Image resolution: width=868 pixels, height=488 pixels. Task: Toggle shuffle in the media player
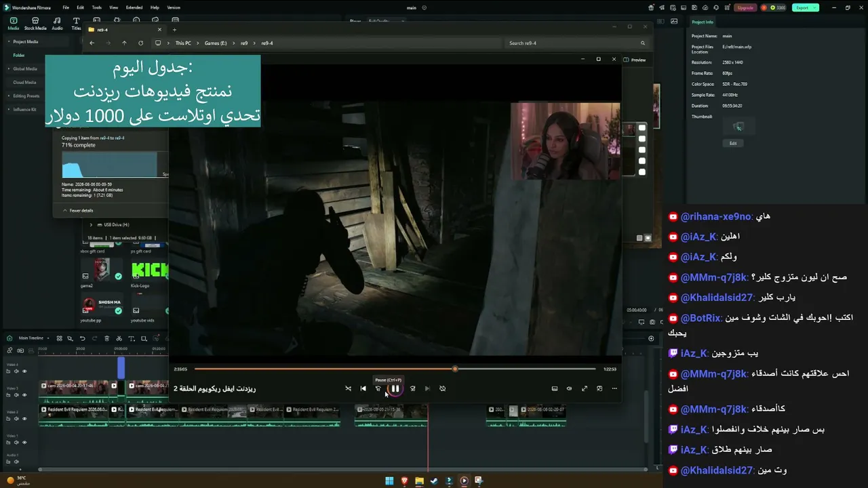[348, 388]
